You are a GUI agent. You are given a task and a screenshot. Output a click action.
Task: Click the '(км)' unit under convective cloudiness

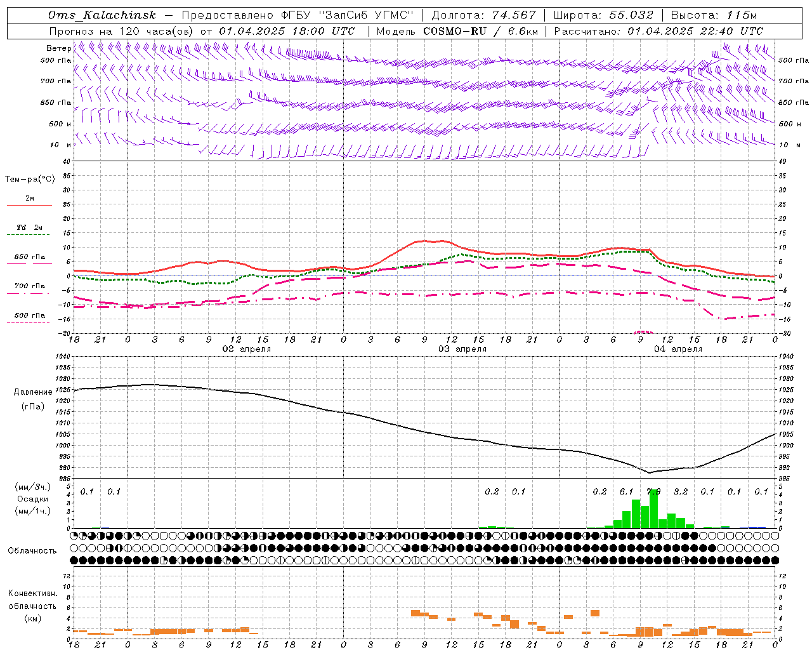pyautogui.click(x=33, y=618)
